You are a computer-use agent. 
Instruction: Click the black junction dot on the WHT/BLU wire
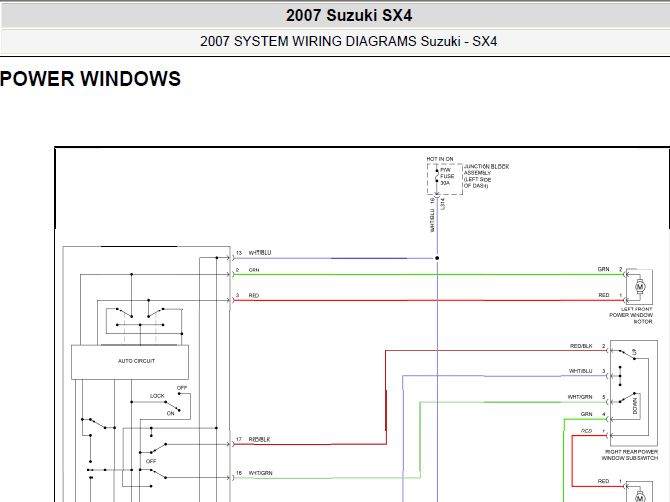pos(437,258)
